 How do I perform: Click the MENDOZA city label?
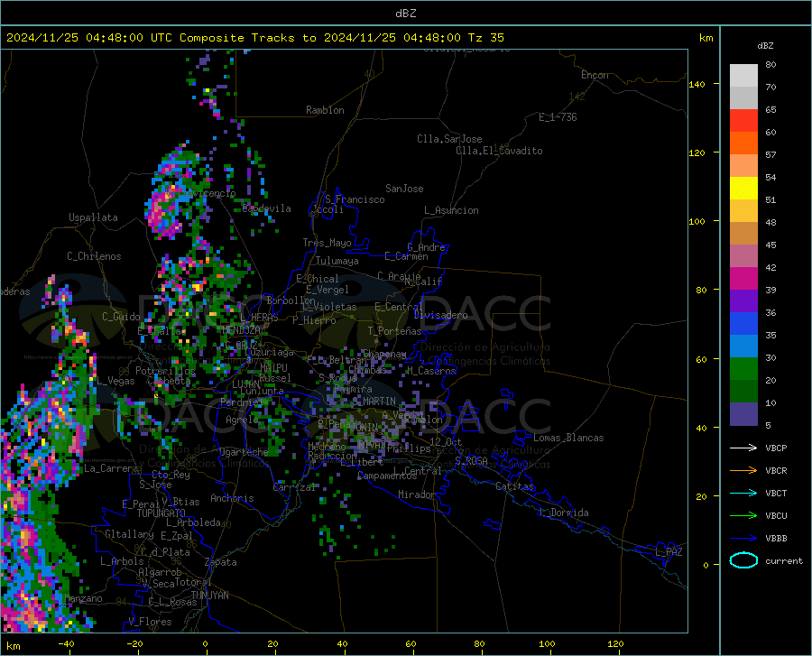pyautogui.click(x=241, y=330)
